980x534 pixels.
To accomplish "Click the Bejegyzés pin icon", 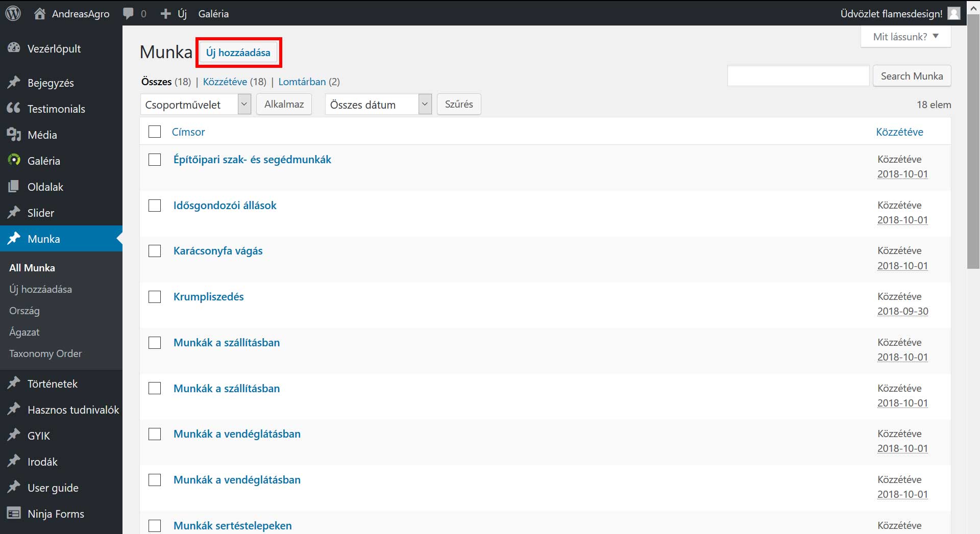I will coord(14,82).
